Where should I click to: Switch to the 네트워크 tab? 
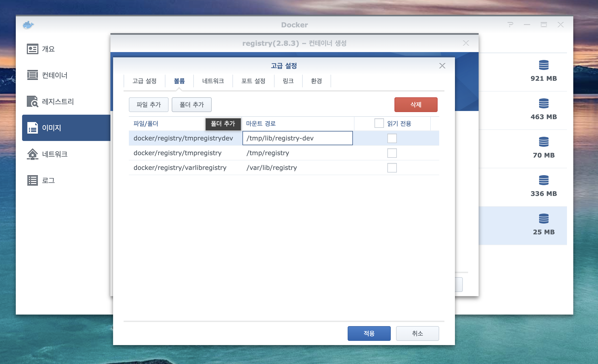(x=213, y=81)
